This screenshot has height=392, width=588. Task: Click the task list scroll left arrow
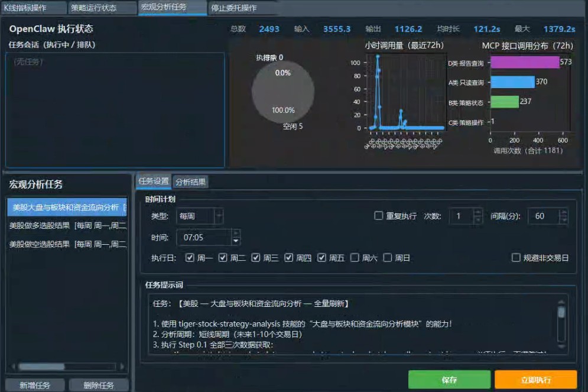click(14, 367)
